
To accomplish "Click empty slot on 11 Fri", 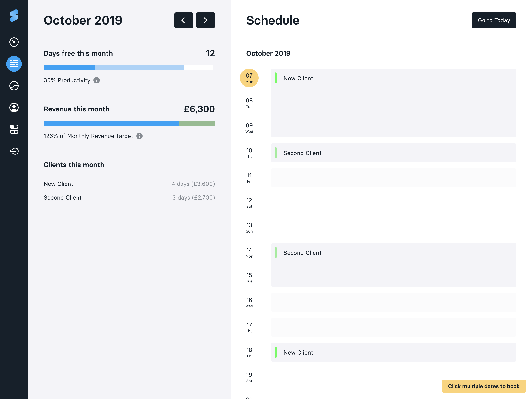I will click(x=393, y=178).
